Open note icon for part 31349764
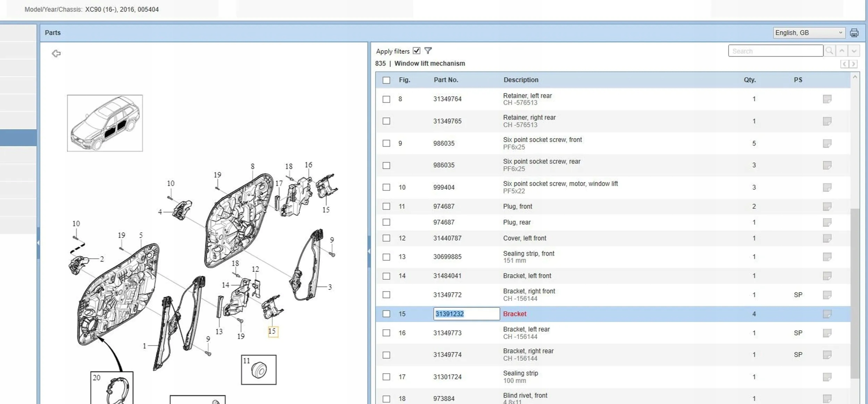Viewport: 868px width, 404px height. point(827,99)
